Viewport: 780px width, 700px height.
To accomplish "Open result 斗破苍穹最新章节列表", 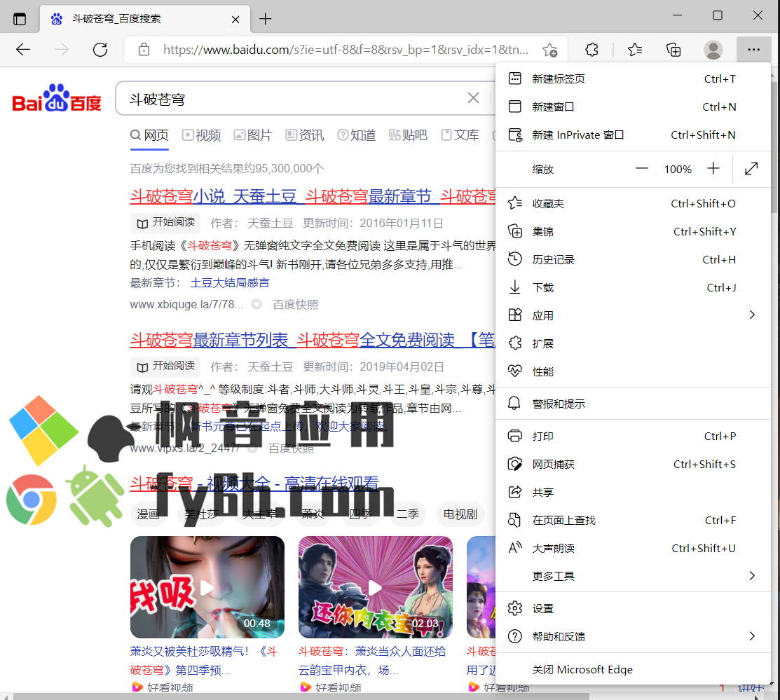I will (313, 341).
